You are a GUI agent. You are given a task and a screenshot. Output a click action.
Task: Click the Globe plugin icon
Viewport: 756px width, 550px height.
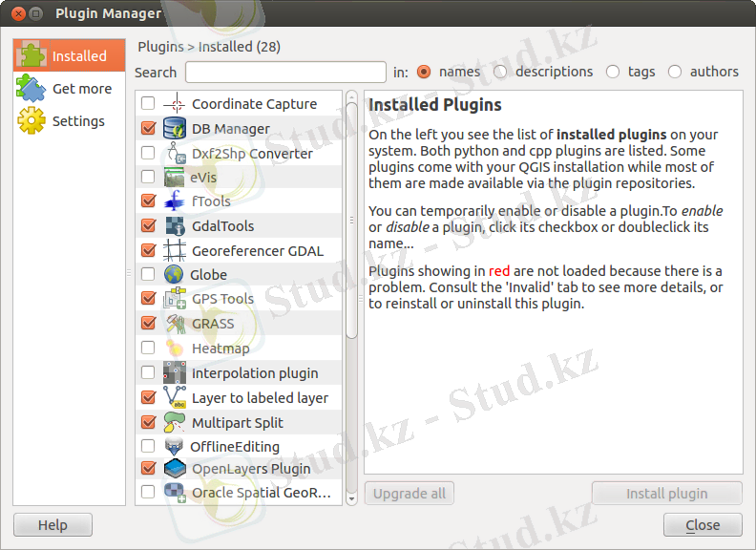174,274
